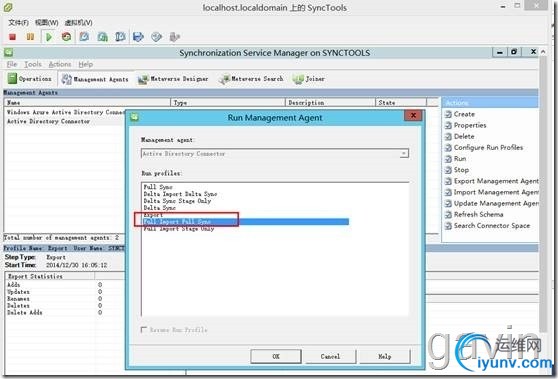Screen dimensions: 558x379
Task: Toggle Resume Run Profile checkbox
Action: [144, 330]
